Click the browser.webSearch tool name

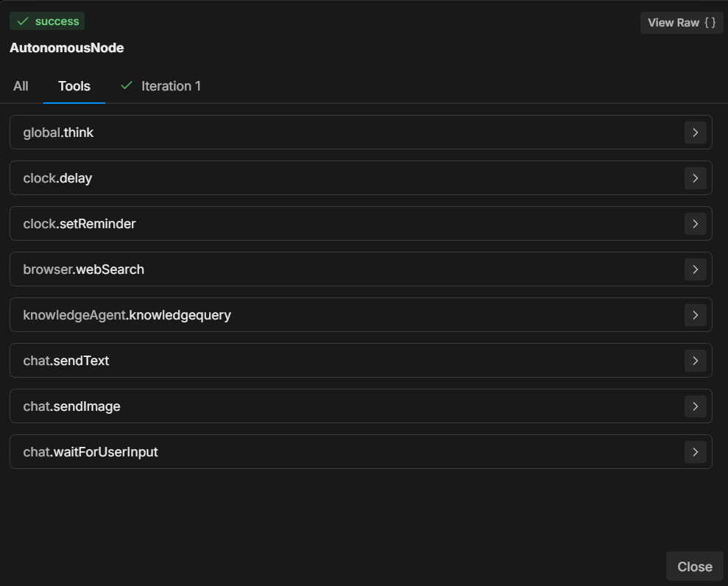click(84, 269)
